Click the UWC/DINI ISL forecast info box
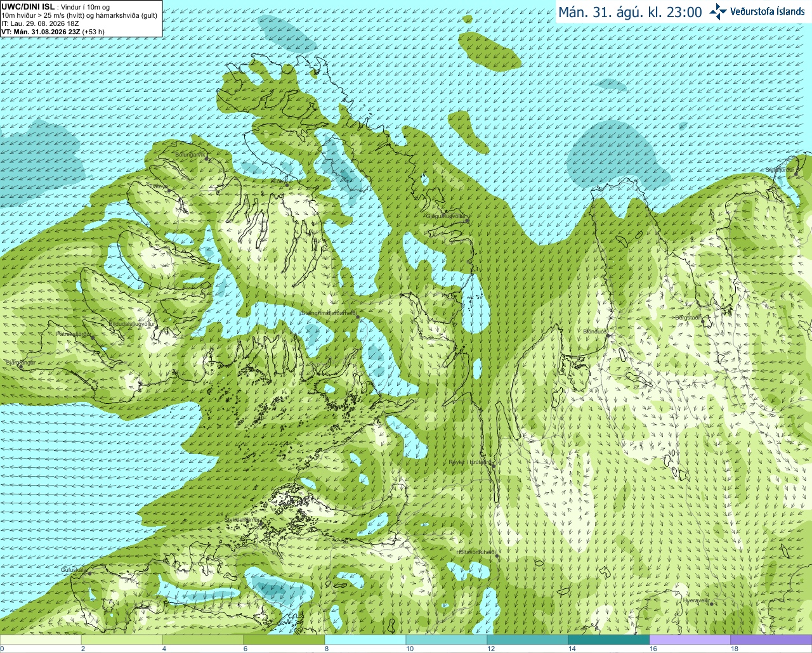 (81, 18)
